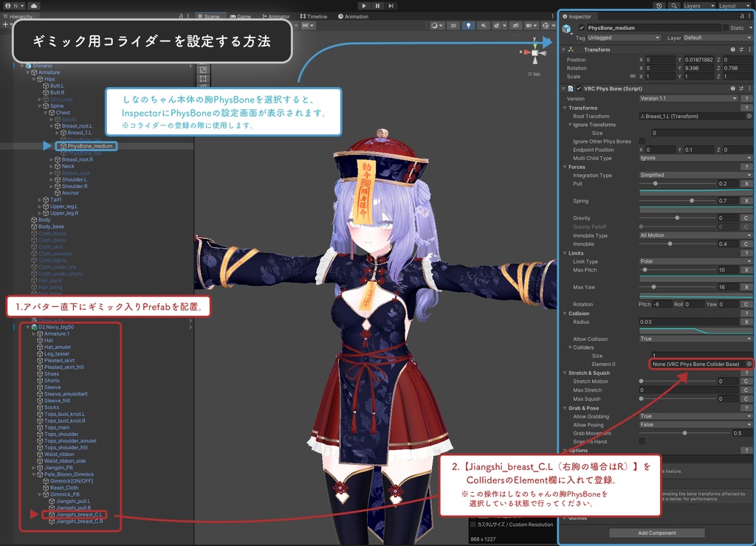Image resolution: width=756 pixels, height=546 pixels.
Task: Select the Element 0 collider field showing None
Action: coord(698,364)
